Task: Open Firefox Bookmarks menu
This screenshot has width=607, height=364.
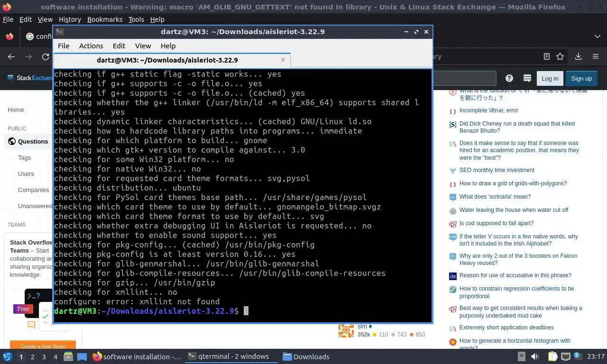Action: point(105,19)
